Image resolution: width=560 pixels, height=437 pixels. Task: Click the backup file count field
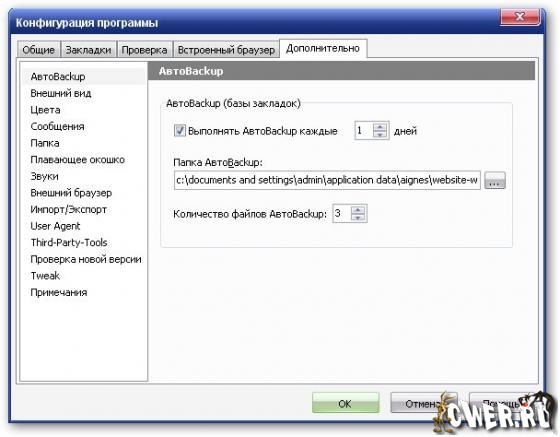coord(342,214)
